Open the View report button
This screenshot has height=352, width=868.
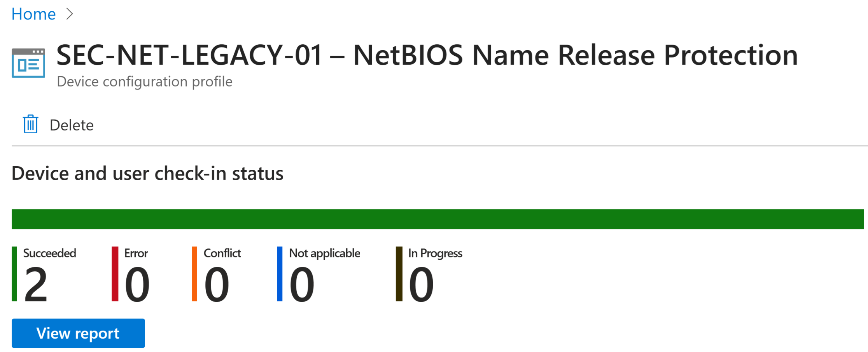coord(78,333)
